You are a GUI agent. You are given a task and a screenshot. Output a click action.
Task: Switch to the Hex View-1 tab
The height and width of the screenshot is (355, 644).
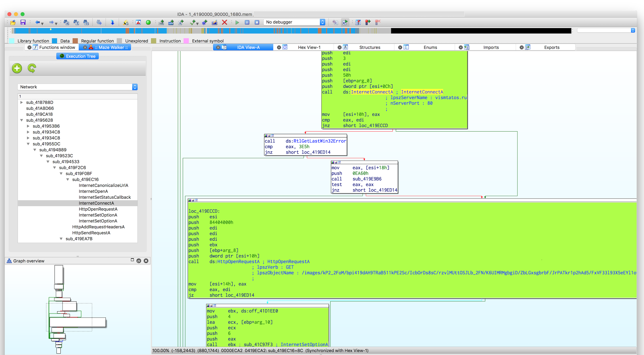tap(309, 48)
